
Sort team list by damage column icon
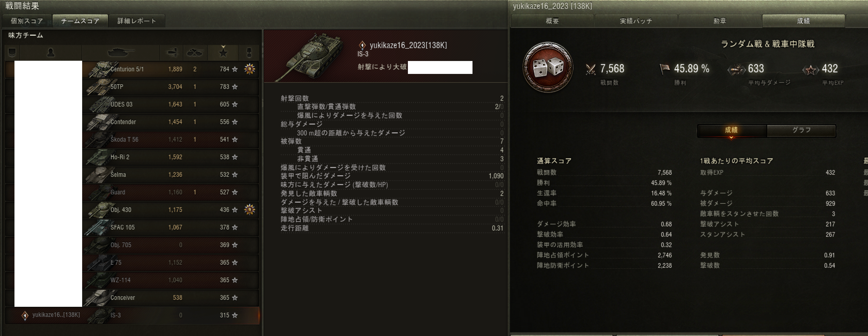point(172,52)
